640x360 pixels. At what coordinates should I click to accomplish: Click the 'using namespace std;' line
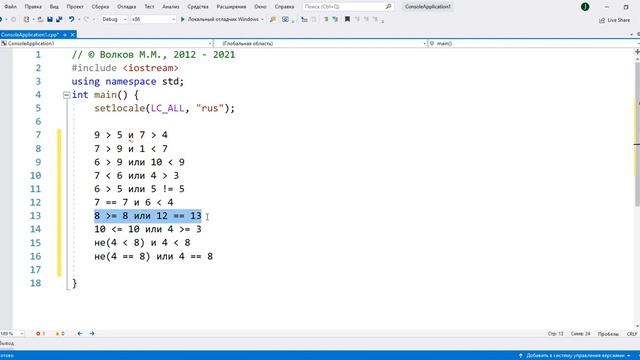click(128, 82)
